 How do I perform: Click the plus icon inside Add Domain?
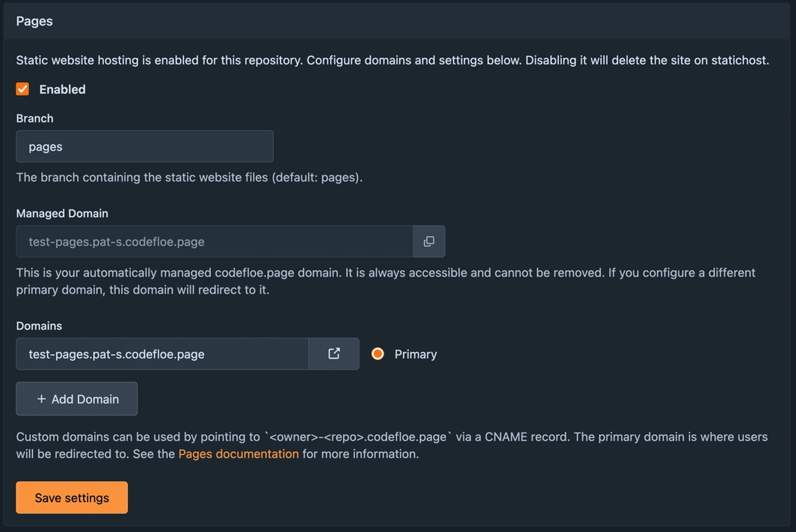pyautogui.click(x=43, y=398)
